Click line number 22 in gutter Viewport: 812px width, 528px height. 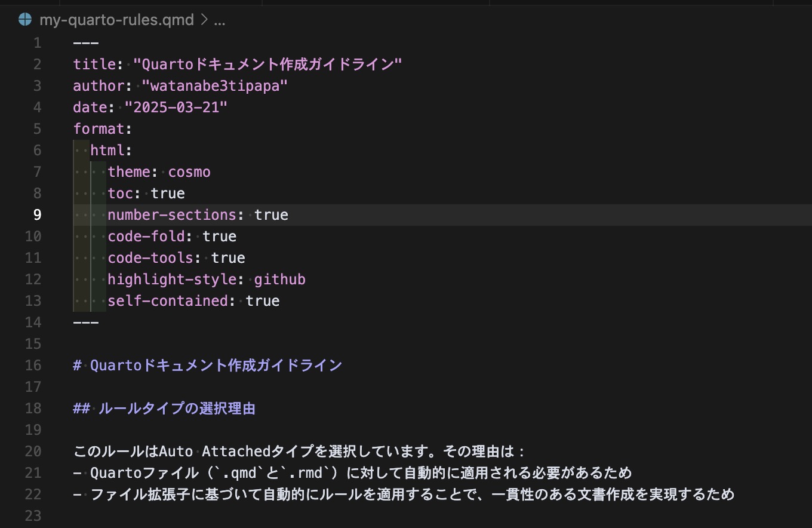coord(33,495)
